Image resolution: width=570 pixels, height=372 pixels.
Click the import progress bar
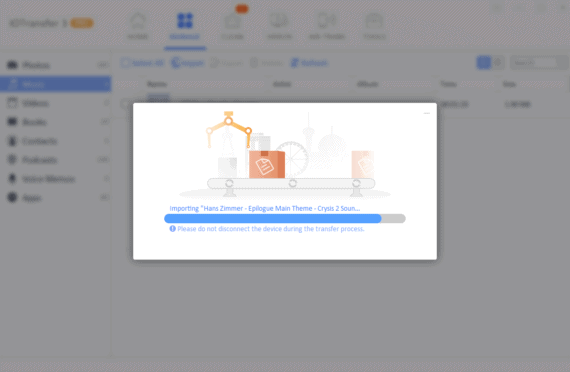pos(285,218)
